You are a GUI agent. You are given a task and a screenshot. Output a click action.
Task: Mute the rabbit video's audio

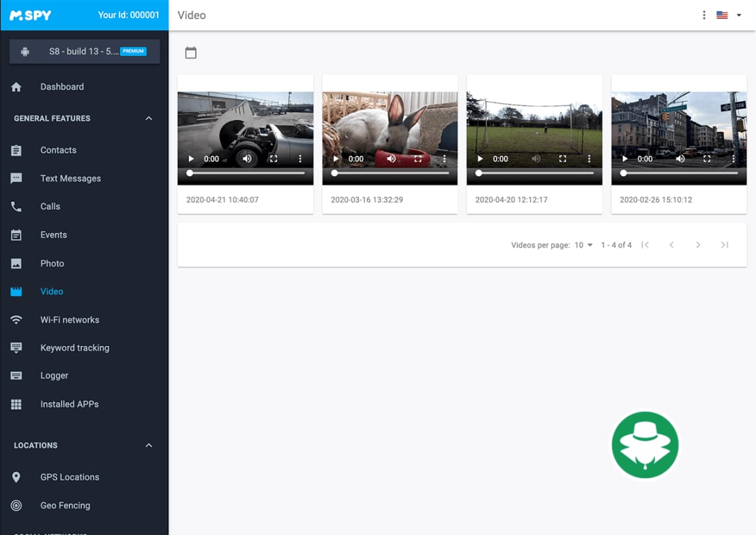391,158
